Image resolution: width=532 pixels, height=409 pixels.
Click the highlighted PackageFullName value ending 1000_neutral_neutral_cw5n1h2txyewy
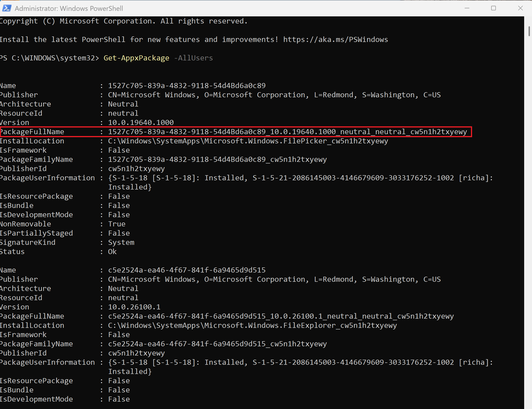(287, 132)
